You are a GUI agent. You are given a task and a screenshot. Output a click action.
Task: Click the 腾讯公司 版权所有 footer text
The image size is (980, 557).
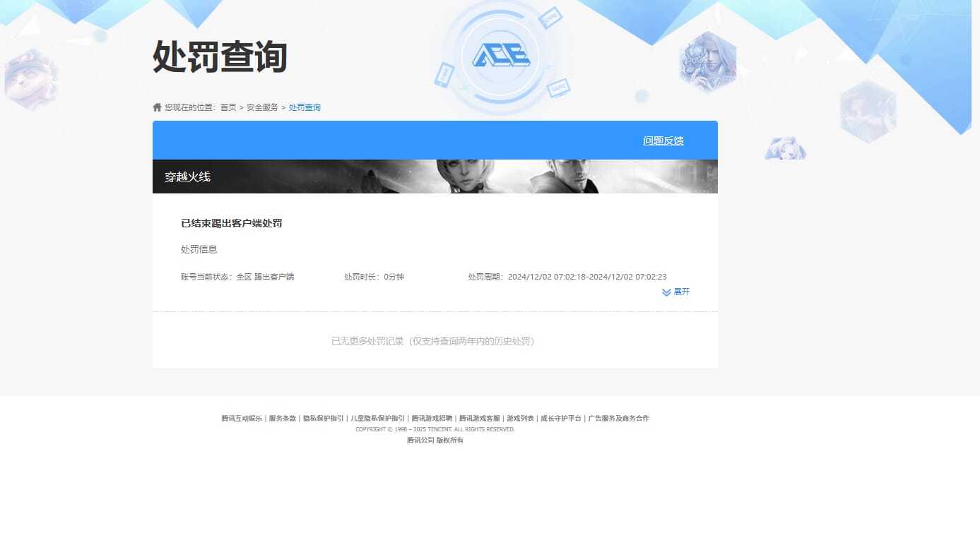click(x=435, y=441)
